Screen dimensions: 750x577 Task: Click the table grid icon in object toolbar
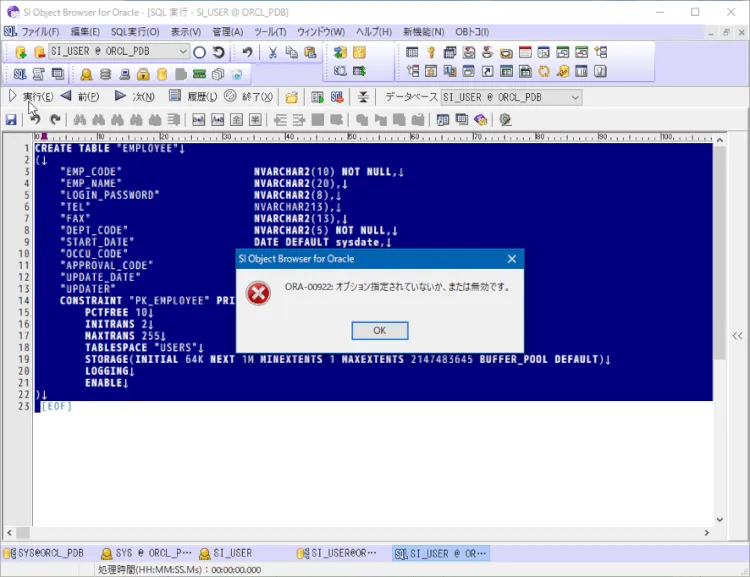pos(412,52)
